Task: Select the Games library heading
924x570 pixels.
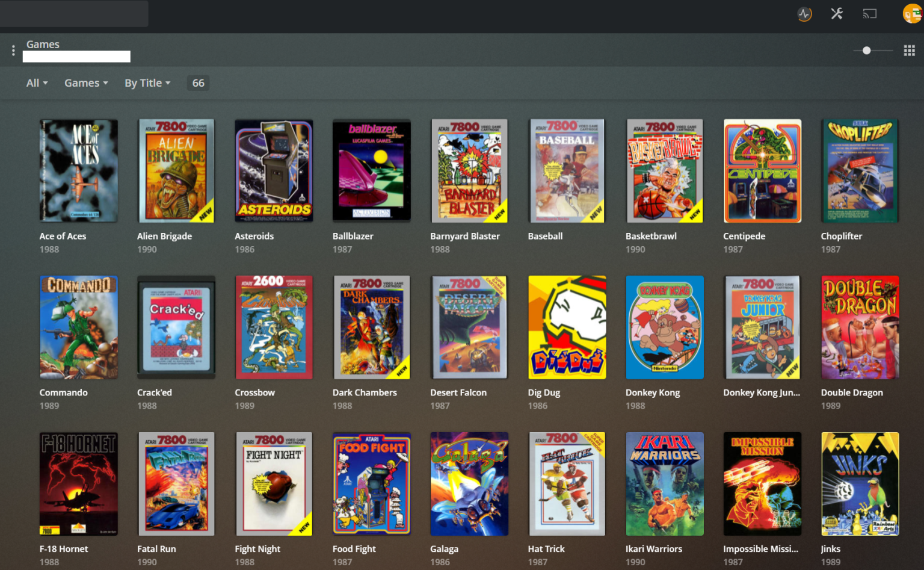Action: [43, 44]
